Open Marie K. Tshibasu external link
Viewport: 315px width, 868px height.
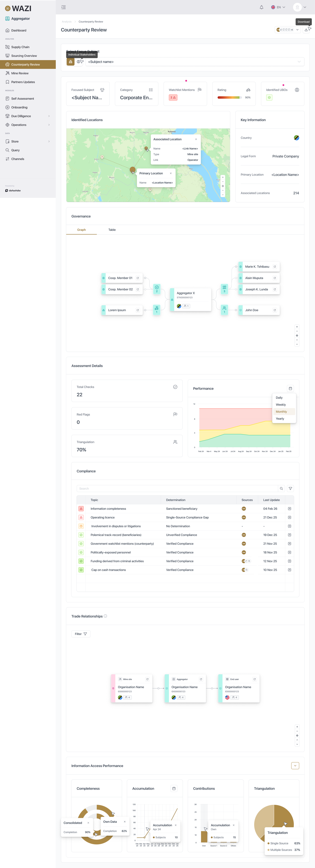[x=275, y=266]
